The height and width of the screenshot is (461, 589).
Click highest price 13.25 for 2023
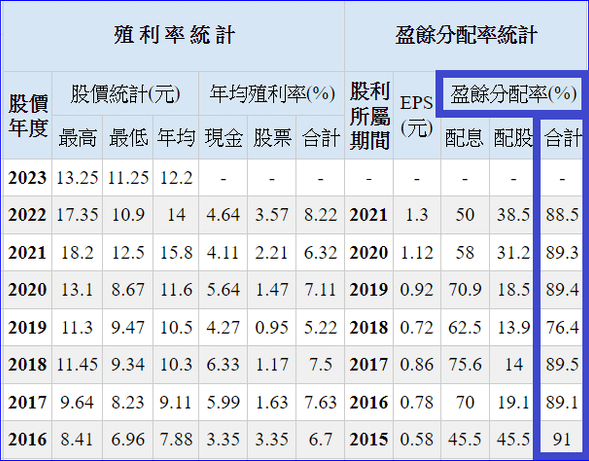tap(77, 178)
